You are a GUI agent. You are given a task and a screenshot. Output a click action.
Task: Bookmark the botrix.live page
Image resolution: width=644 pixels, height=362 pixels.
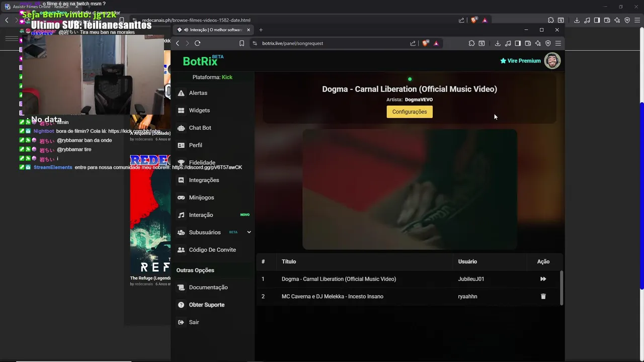[242, 43]
